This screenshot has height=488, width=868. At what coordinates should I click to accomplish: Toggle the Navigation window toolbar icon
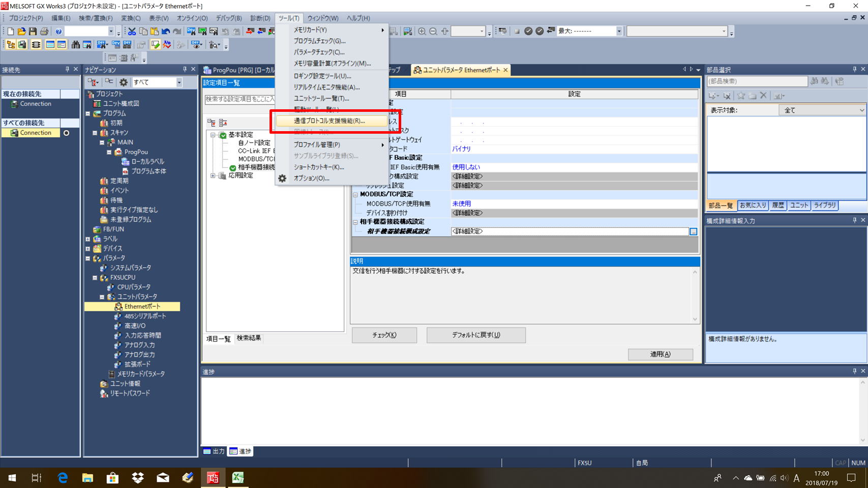tap(11, 45)
